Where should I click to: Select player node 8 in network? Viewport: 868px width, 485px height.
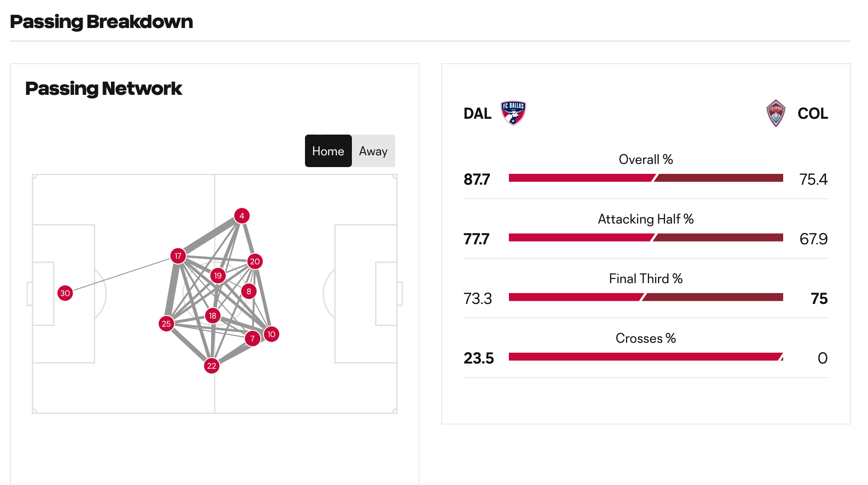pyautogui.click(x=249, y=292)
